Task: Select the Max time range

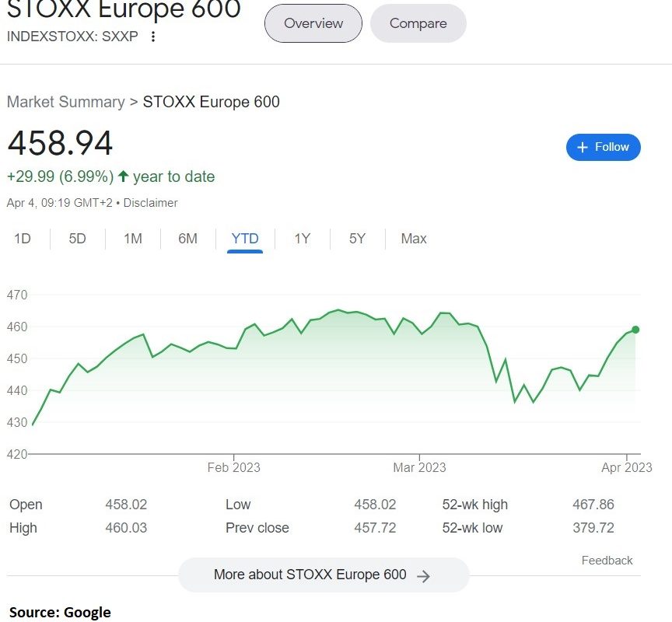Action: (414, 239)
